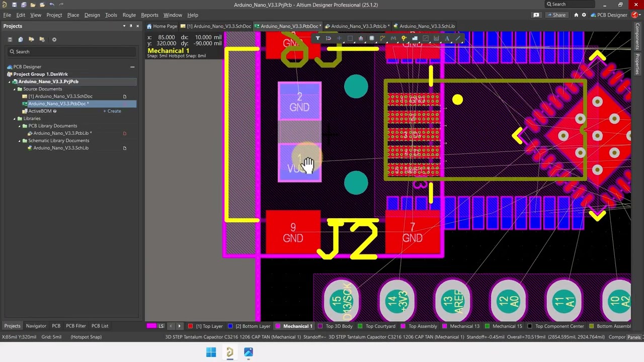Click the Selection Filter funnel in the Active Bar

[317, 38]
